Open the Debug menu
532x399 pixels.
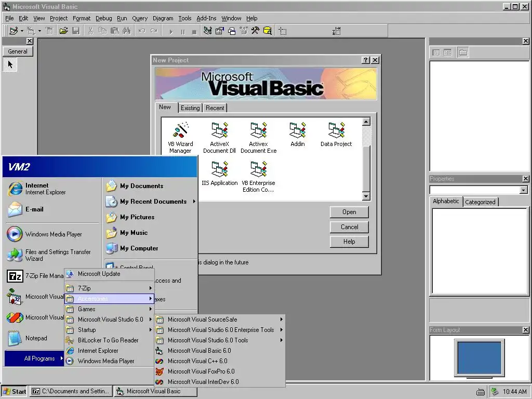click(103, 18)
